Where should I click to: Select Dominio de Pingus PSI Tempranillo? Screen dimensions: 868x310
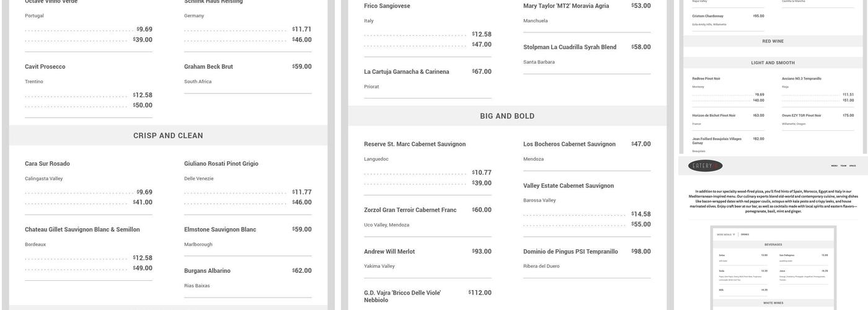click(570, 252)
